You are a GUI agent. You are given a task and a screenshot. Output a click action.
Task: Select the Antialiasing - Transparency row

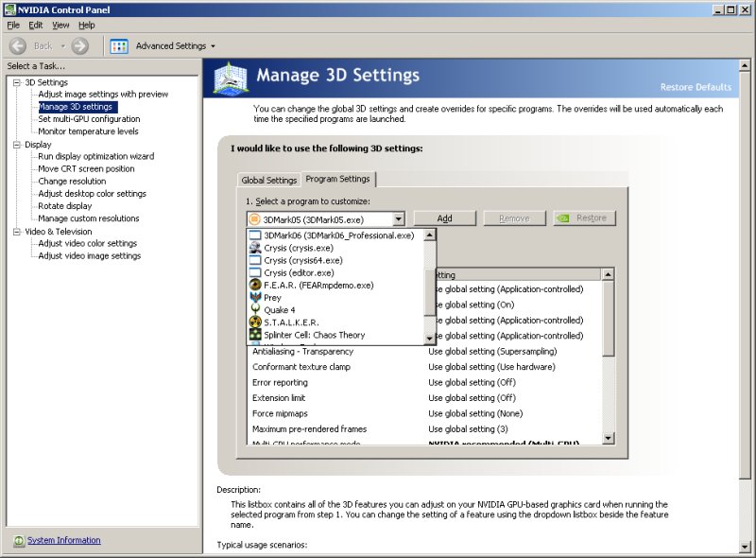(x=424, y=352)
